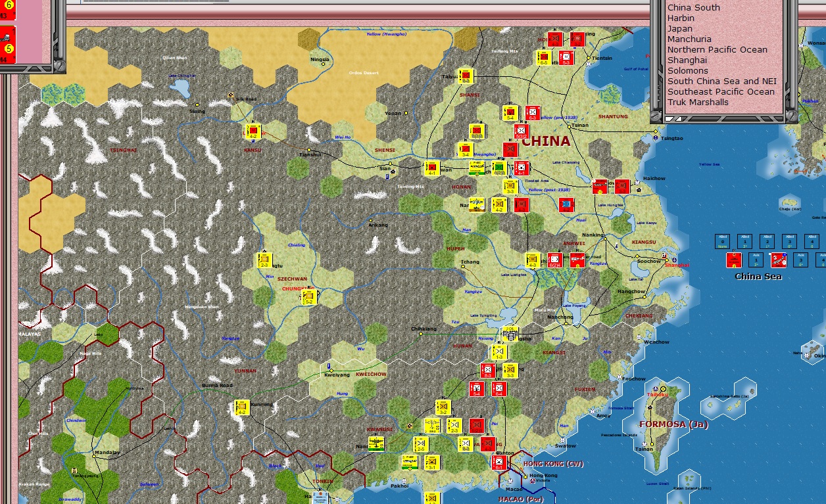Click the Wenchow port label

coord(656,342)
